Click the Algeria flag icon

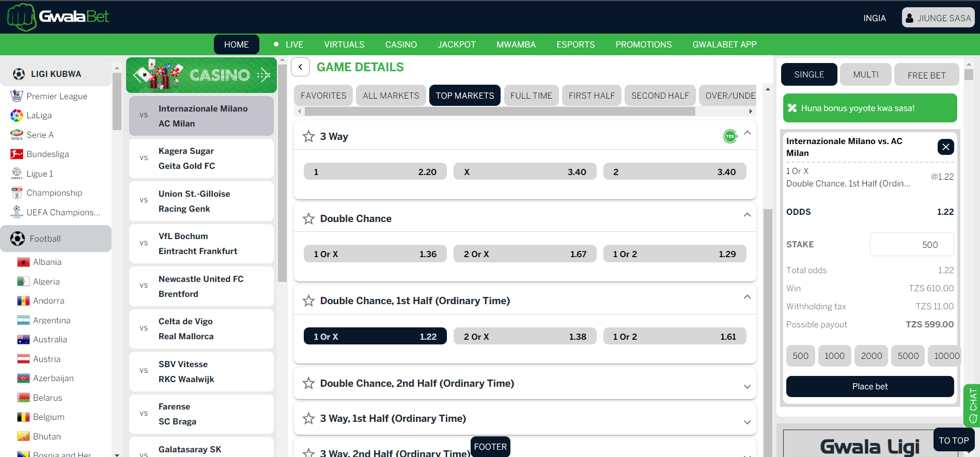tap(23, 281)
